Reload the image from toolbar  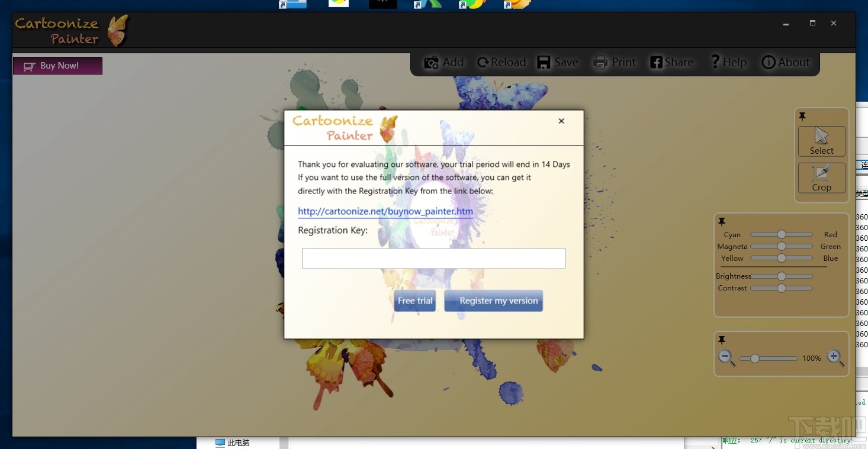click(501, 62)
